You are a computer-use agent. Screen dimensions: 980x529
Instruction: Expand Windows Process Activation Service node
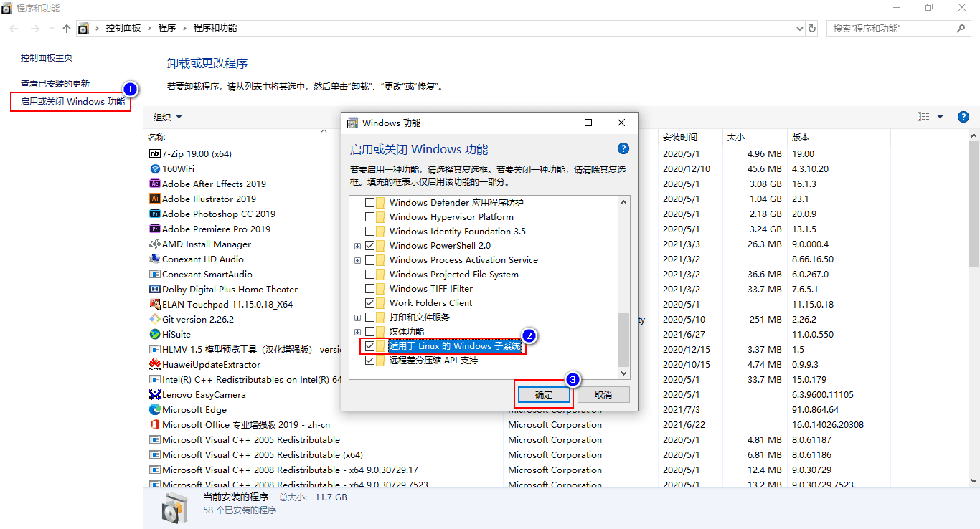pyautogui.click(x=357, y=260)
